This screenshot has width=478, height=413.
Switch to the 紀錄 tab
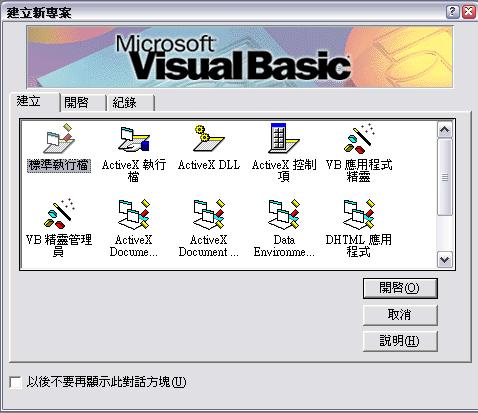(x=130, y=102)
